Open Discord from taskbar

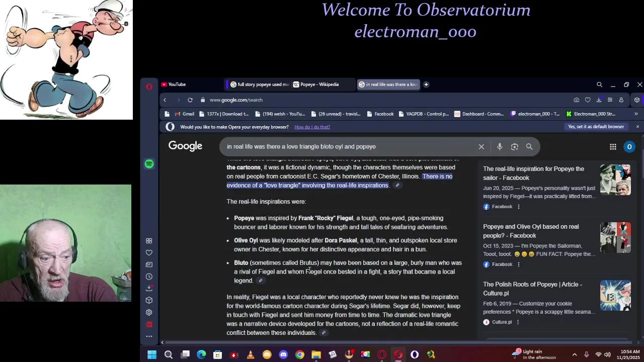tap(283, 355)
